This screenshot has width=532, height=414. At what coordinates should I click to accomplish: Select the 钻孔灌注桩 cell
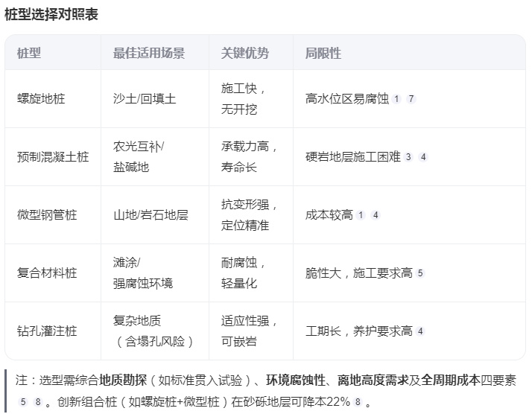click(x=47, y=331)
